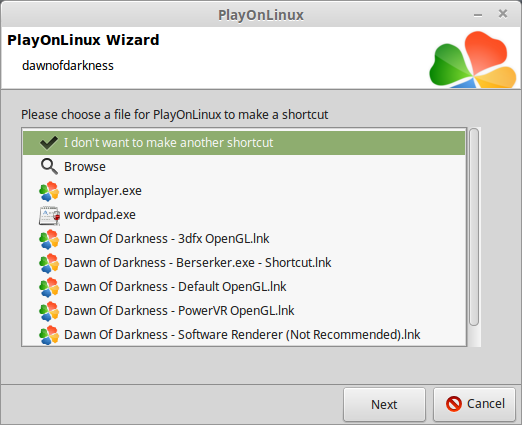Click icon beside Default OpenGL.lnk
Viewport: 522px width, 425px height.
click(49, 287)
